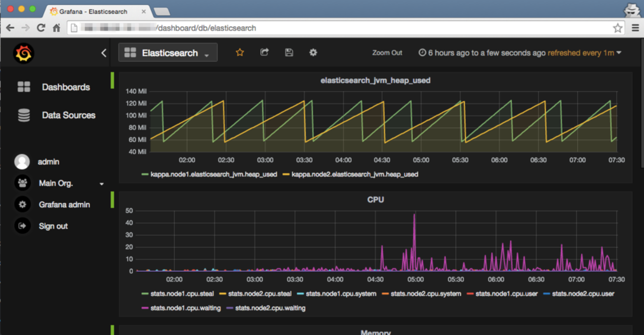The width and height of the screenshot is (644, 335).
Task: Open the Elasticsearch dashboard picker dropdown
Action: point(168,53)
